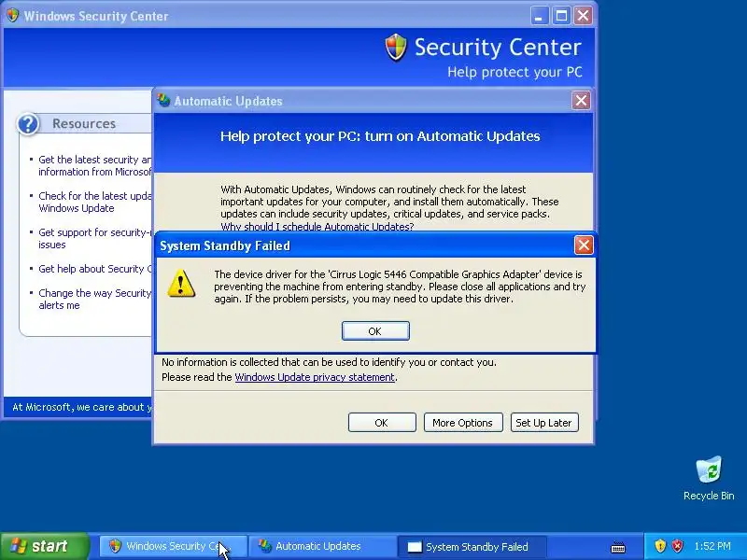Close the Windows Security Center window
Image resolution: width=747 pixels, height=560 pixels.
pyautogui.click(x=583, y=16)
